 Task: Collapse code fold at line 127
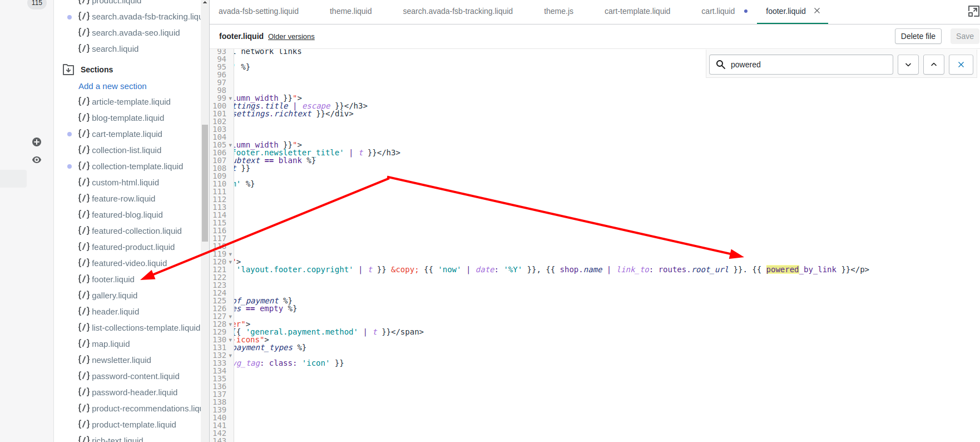click(230, 317)
